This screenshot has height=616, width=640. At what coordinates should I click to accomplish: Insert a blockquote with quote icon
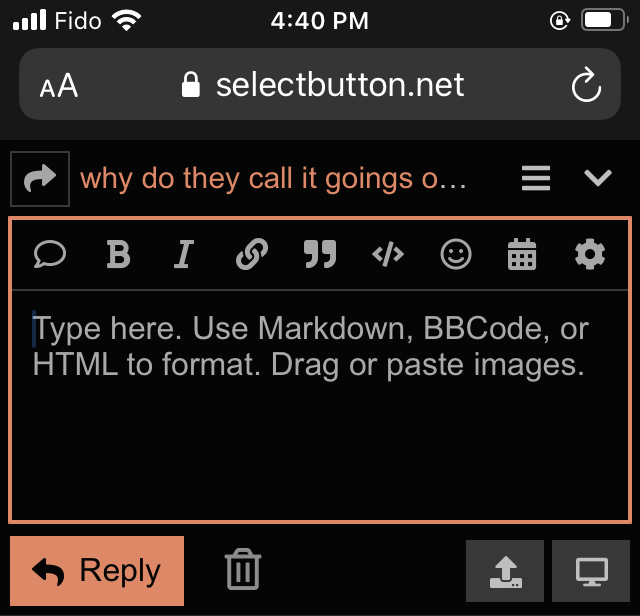pyautogui.click(x=320, y=256)
